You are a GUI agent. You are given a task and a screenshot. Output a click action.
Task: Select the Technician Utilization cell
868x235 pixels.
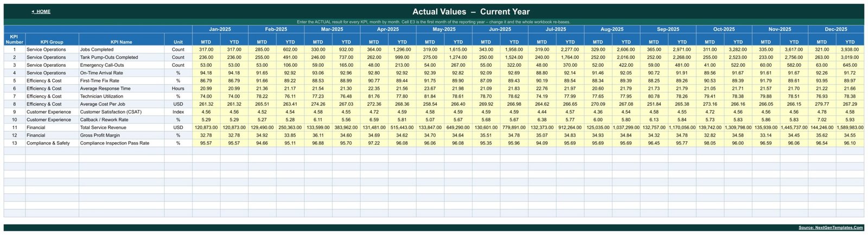point(122,96)
